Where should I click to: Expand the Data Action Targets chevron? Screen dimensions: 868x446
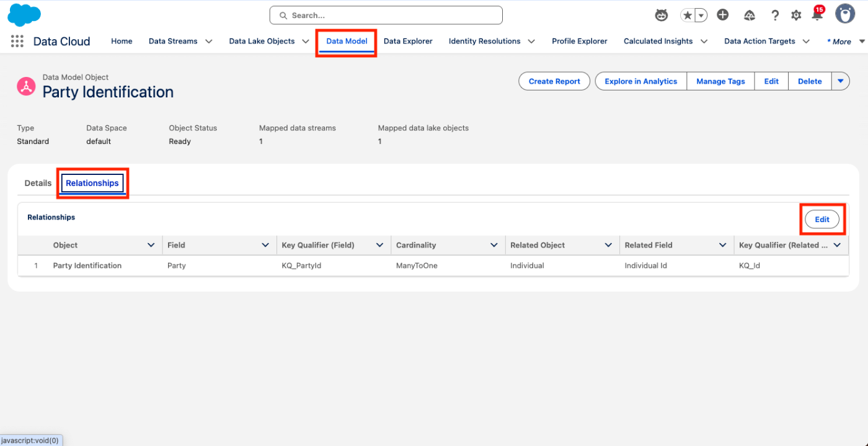(806, 42)
